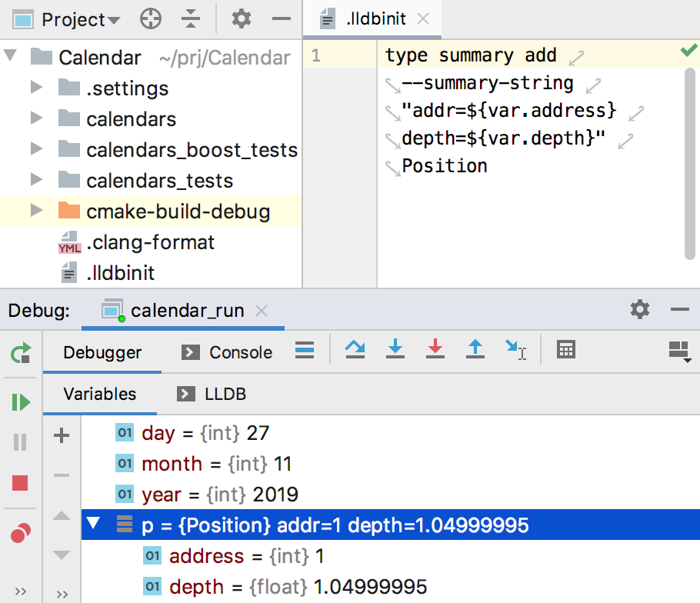Viewport: 700px width, 603px height.
Task: Collapse the p Position variable
Action: (x=94, y=525)
